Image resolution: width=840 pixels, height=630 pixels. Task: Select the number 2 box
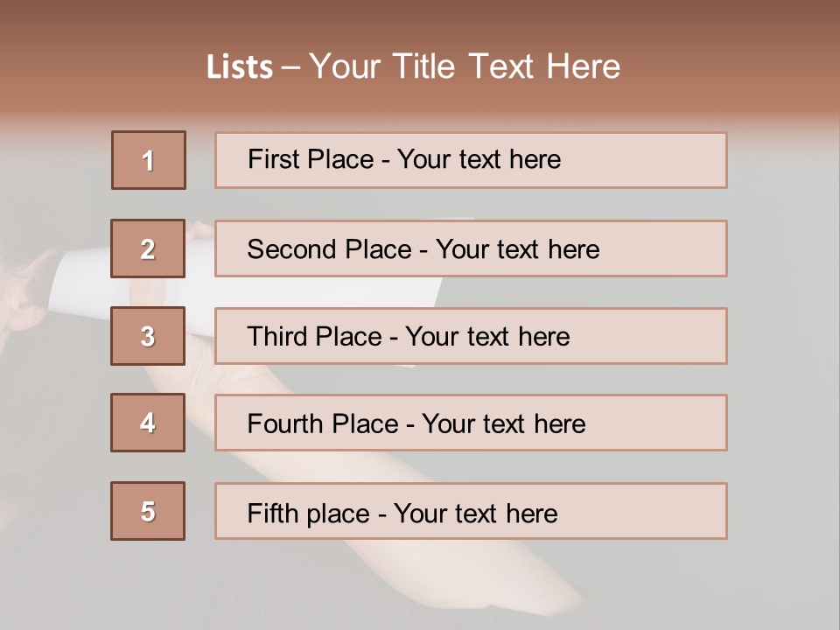[148, 248]
